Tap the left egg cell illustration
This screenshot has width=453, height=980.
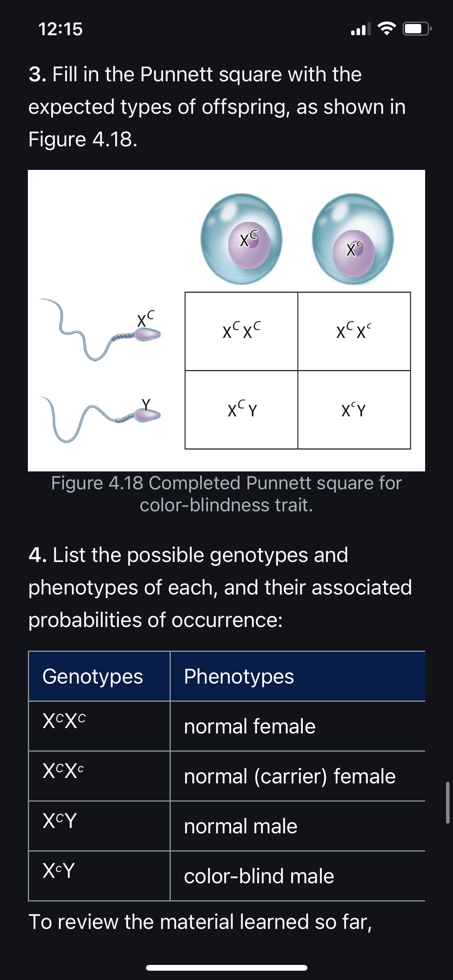pos(242,239)
